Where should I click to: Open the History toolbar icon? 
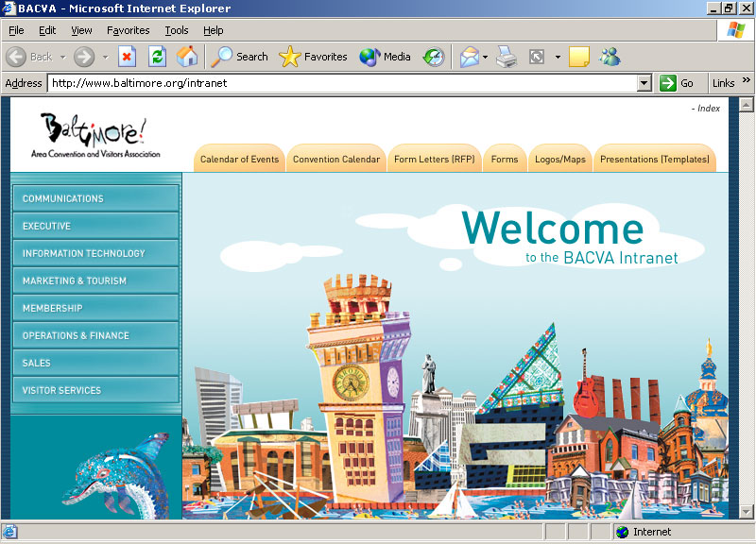pyautogui.click(x=433, y=57)
